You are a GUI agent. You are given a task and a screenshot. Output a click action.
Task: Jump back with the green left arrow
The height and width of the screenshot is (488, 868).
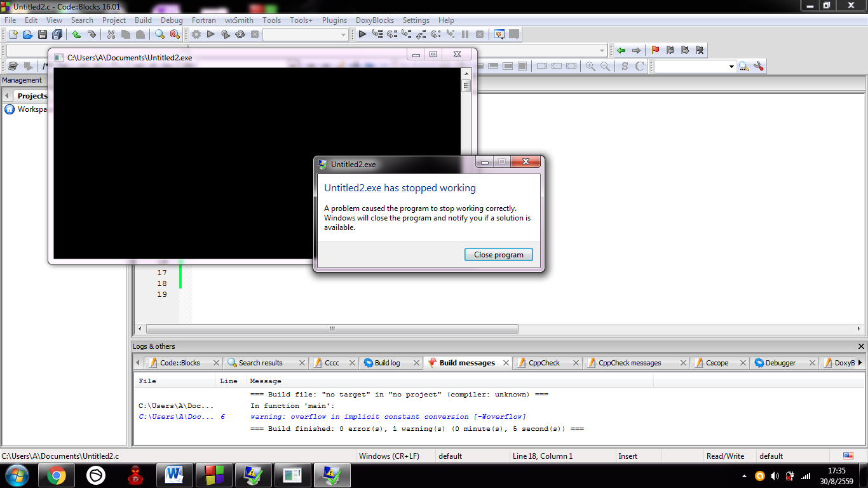621,50
